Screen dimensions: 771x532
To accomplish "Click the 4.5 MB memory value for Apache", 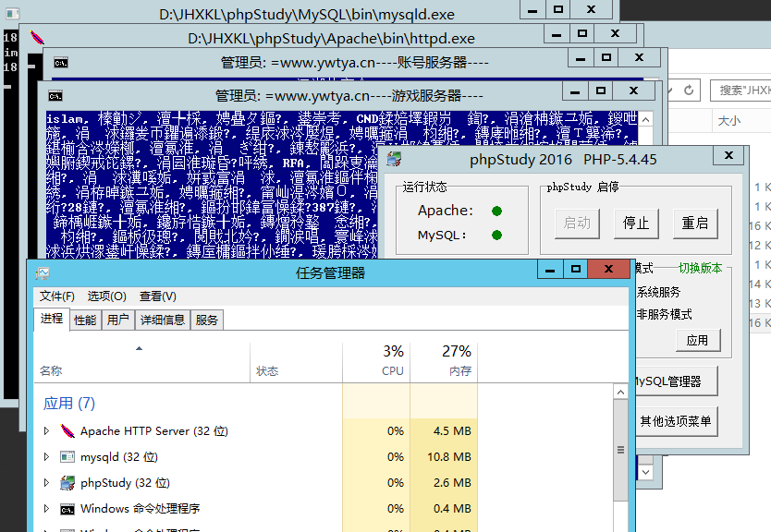I will [x=452, y=431].
